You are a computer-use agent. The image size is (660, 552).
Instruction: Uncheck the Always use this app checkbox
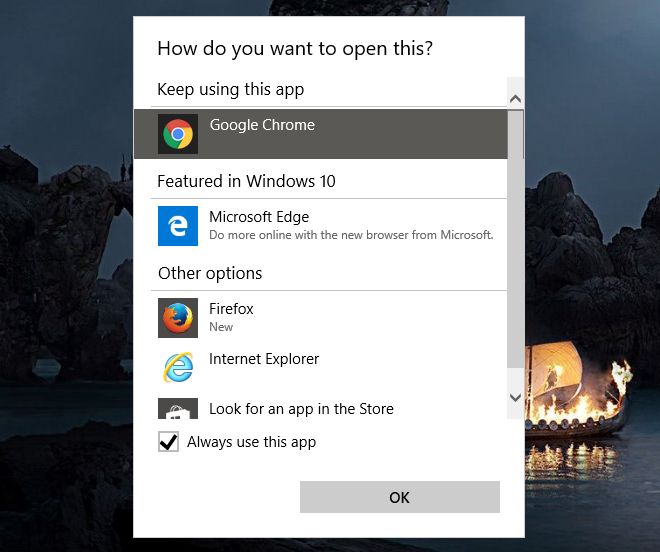tap(168, 442)
